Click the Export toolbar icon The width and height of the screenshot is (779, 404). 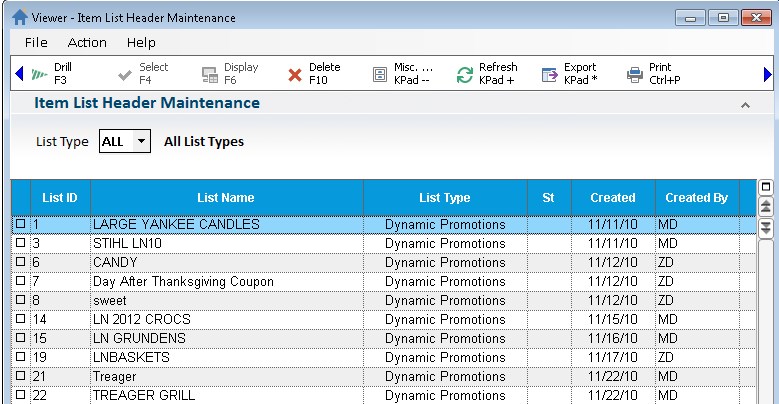(549, 74)
